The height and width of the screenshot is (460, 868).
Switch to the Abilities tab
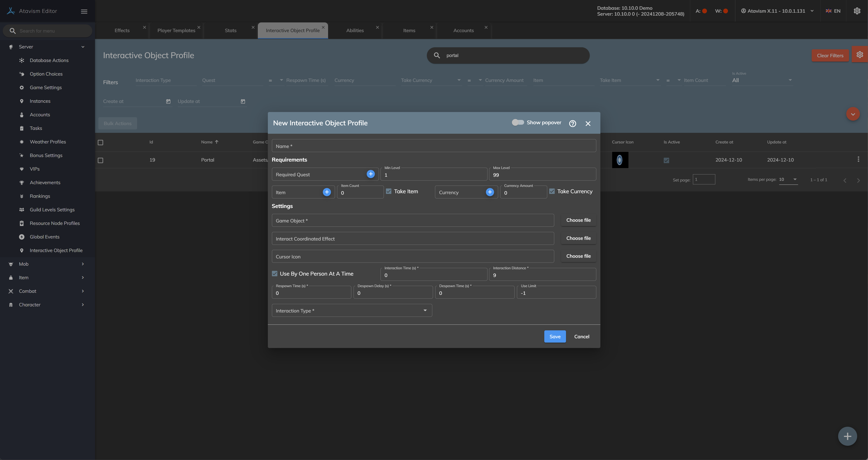click(355, 30)
